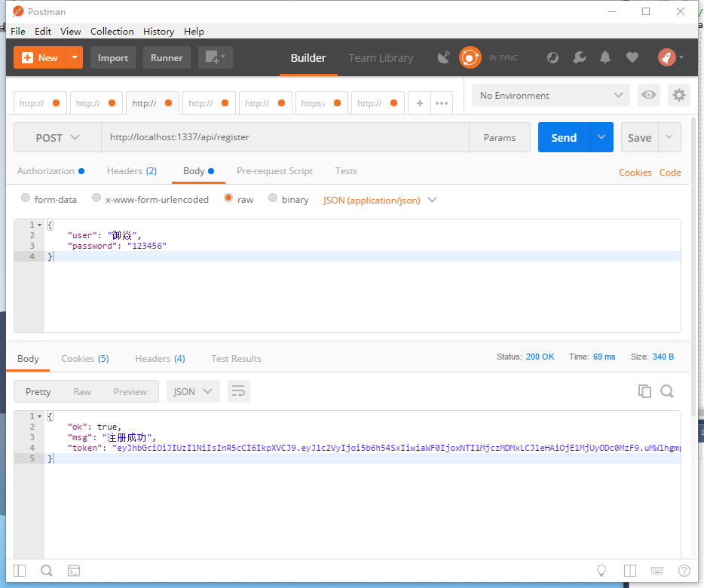The height and width of the screenshot is (588, 704).
Task: Select the https request tab
Action: tap(321, 103)
